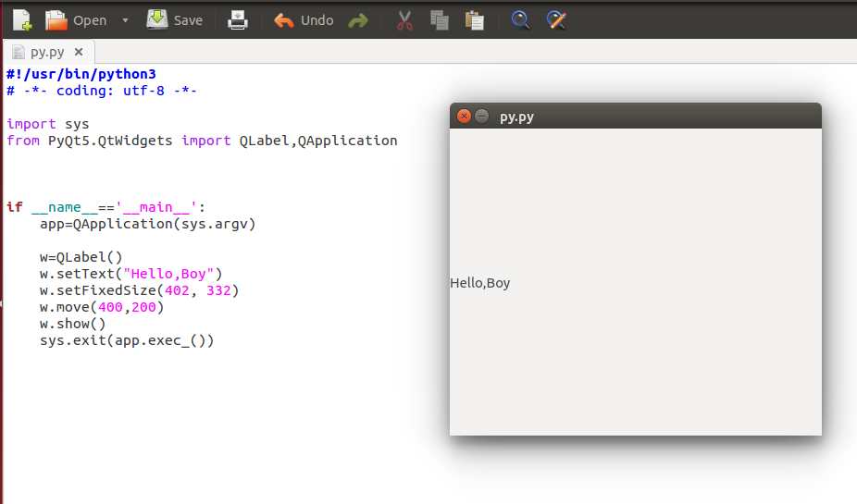Close the py.py editor tab

[x=79, y=52]
